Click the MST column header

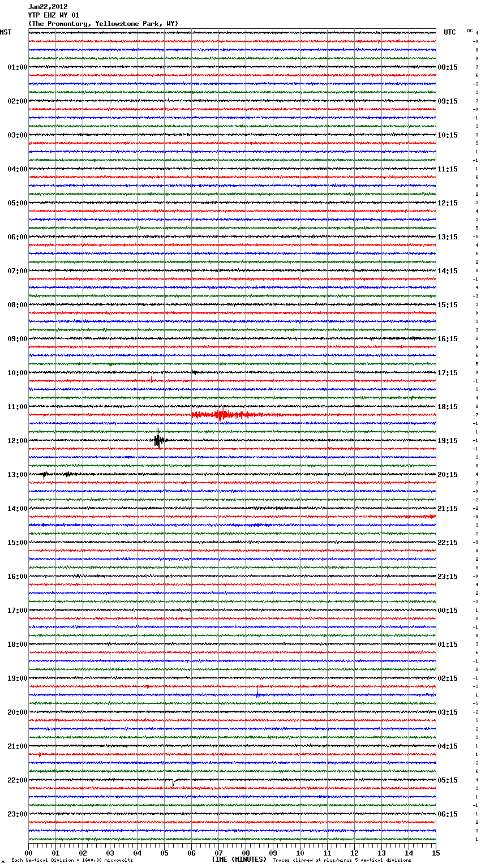pos(6,32)
